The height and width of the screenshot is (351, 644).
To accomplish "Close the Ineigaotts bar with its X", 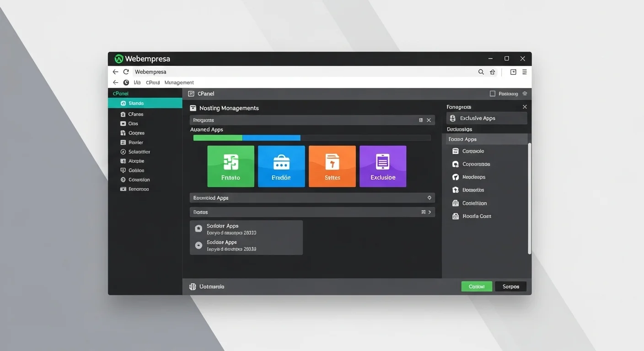I will point(429,120).
